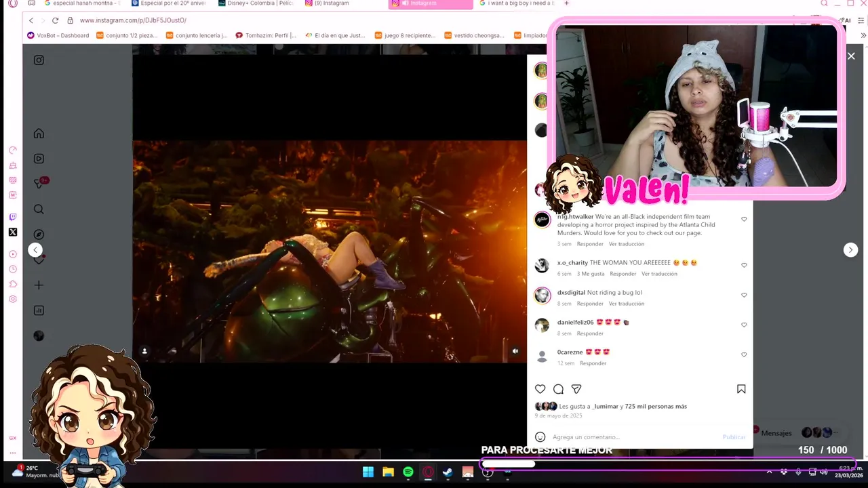
Task: Open the Opera sidebar player icon
Action: [12, 254]
